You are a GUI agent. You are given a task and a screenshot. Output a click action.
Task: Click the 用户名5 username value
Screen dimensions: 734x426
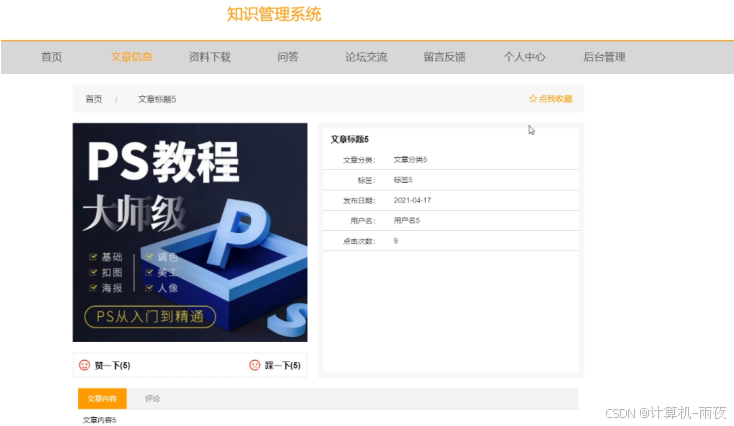407,220
